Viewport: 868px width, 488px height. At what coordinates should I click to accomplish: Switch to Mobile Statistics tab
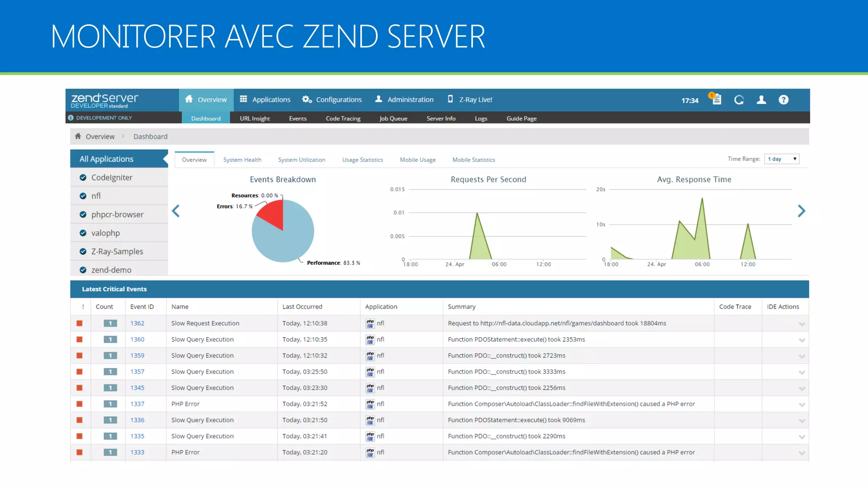pyautogui.click(x=474, y=160)
